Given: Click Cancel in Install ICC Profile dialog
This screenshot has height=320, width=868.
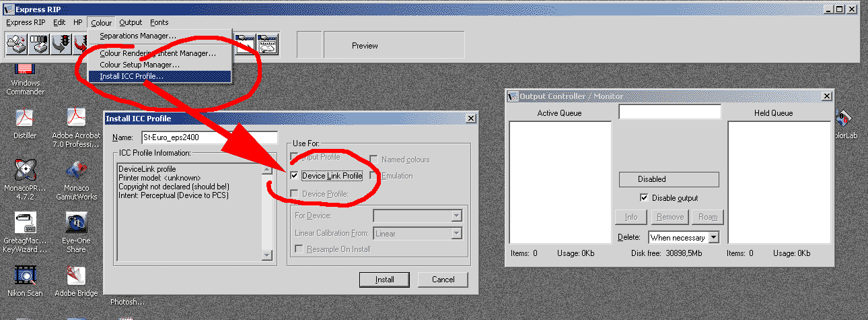Looking at the screenshot, I should 443,280.
